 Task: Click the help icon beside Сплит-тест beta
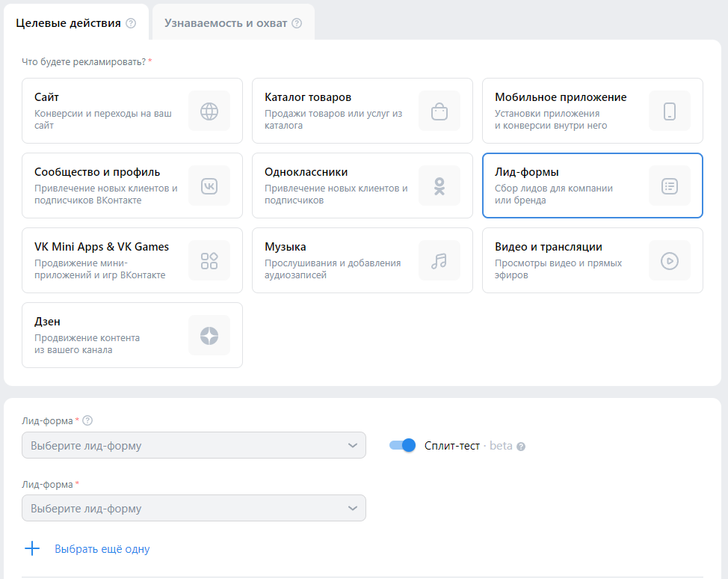[521, 447]
